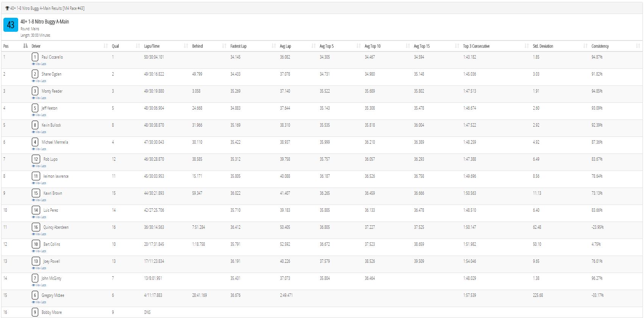The height and width of the screenshot is (318, 644).
Task: Click car number badge 12 for Rob Lupo
Action: (x=36, y=159)
